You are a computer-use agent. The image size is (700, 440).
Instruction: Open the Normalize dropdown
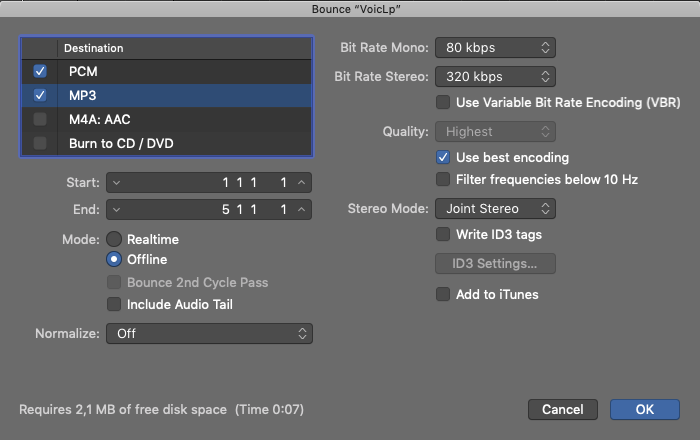[209, 333]
